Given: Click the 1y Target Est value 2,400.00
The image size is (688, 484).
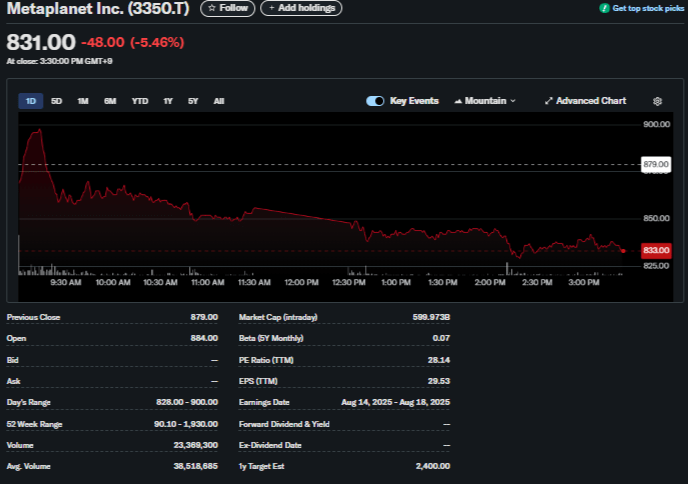Looking at the screenshot, I should [433, 466].
